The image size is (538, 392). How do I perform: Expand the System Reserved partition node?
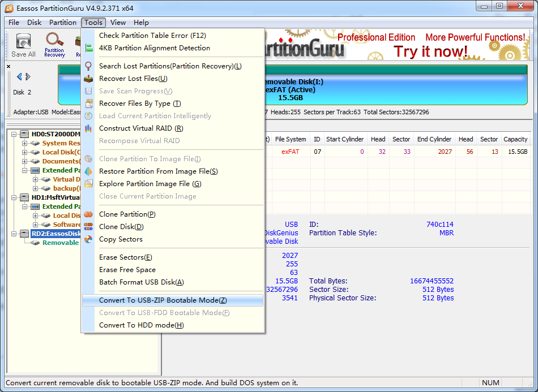pyautogui.click(x=25, y=143)
